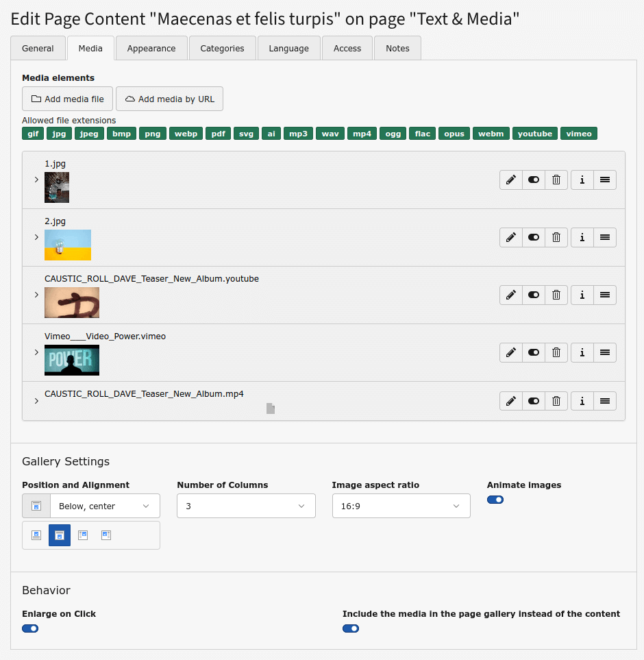This screenshot has width=644, height=660.
Task: Click the drag handle icon on the mp4 row
Action: 605,401
